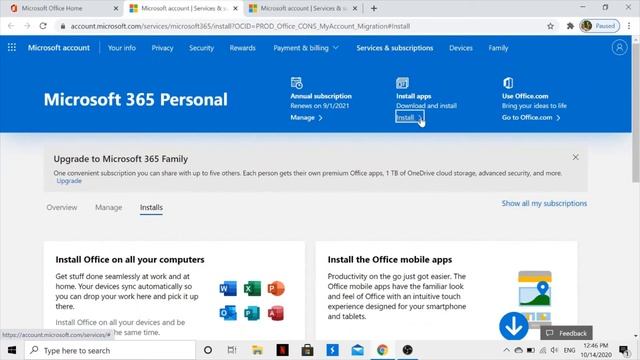The width and height of the screenshot is (640, 360).
Task: Close the Microsoft Office Home browser tab
Action: [x=116, y=8]
